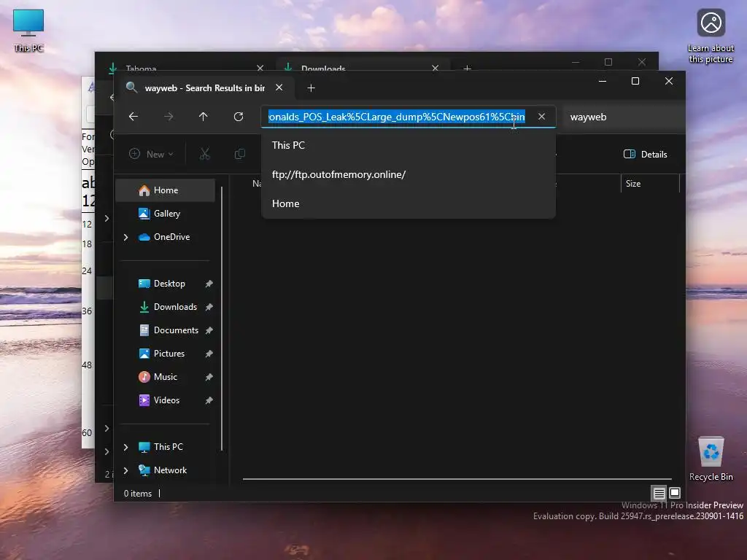Screen dimensions: 747x560
Task: Refresh the search results view
Action: [239, 117]
